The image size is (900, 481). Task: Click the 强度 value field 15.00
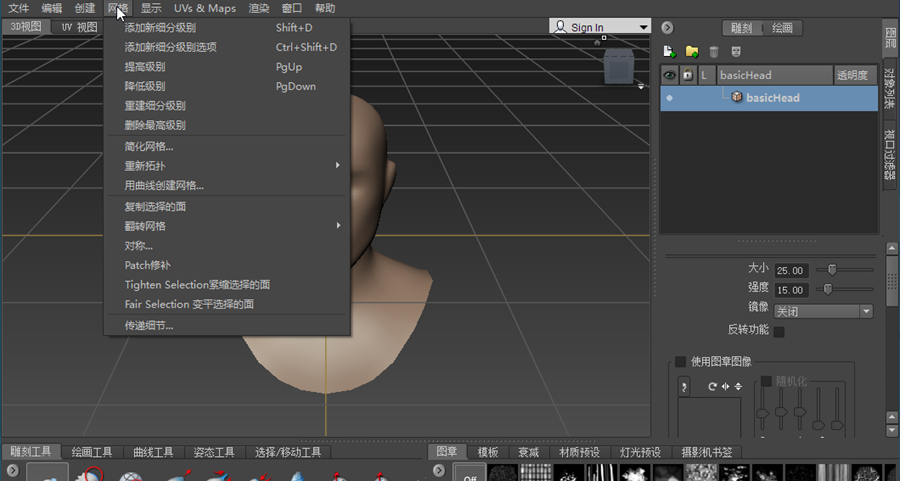(x=791, y=290)
